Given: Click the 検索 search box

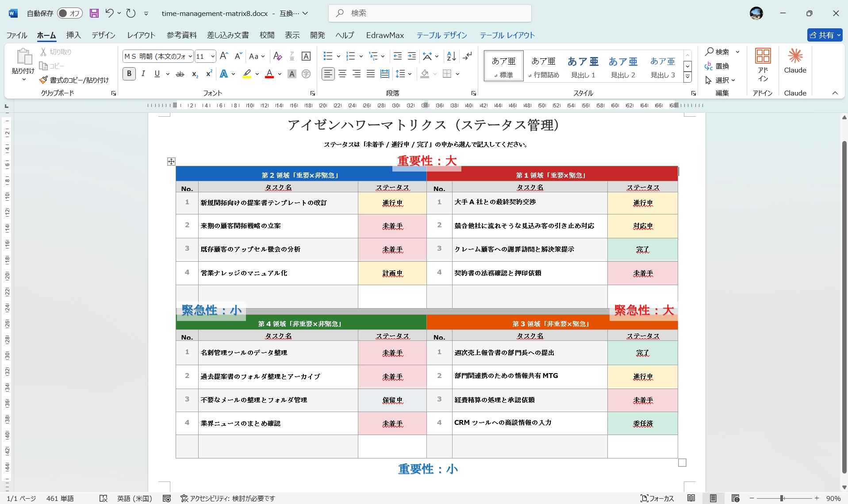Looking at the screenshot, I should pos(430,13).
